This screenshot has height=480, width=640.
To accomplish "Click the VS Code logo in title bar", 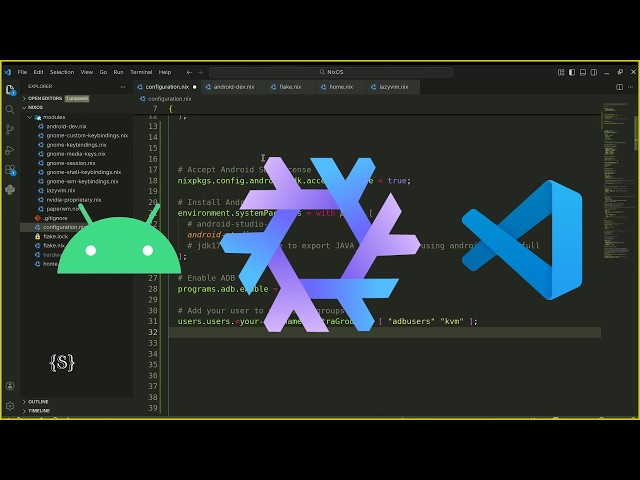I will coord(8,72).
